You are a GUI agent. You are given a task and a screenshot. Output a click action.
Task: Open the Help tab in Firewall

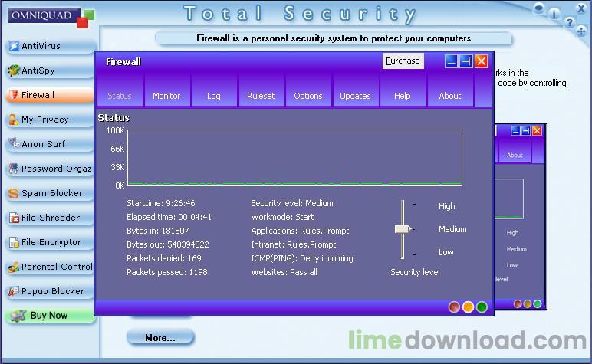pyautogui.click(x=403, y=90)
